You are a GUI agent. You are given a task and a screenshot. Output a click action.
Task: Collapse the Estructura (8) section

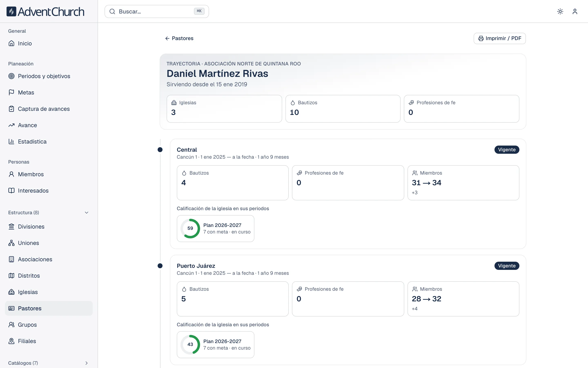pyautogui.click(x=49, y=212)
